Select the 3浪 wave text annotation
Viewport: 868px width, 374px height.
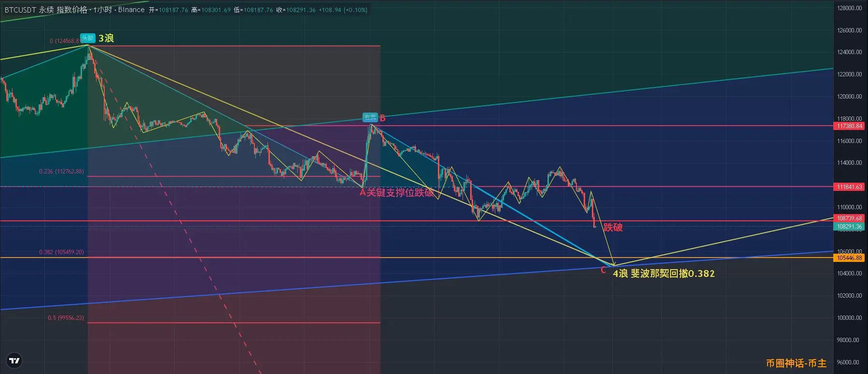(106, 38)
